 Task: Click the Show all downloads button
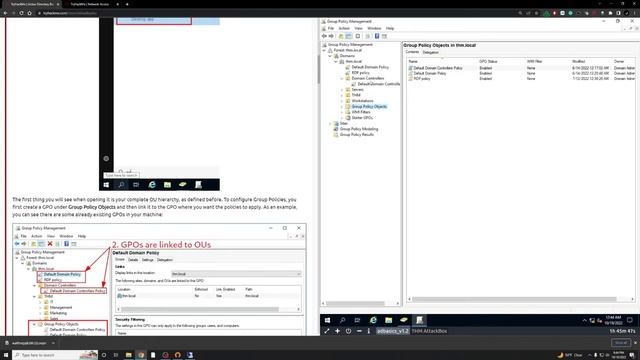point(621,343)
